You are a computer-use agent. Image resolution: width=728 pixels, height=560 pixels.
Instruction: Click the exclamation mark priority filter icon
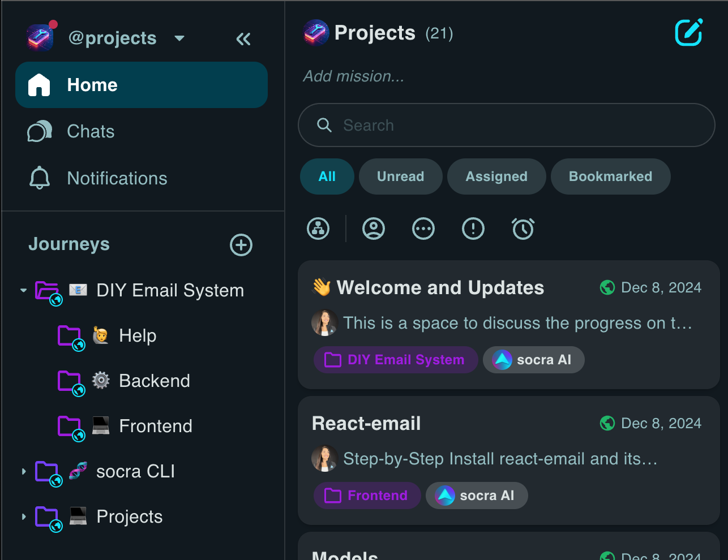473,229
